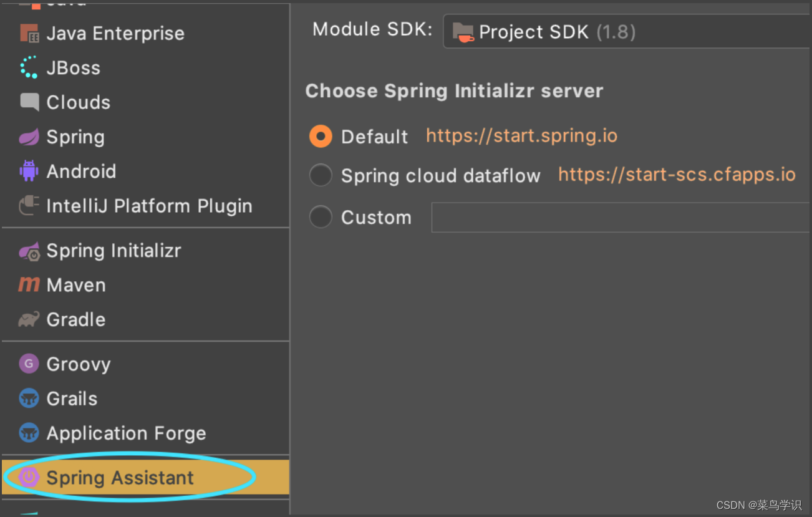Click the Gradle elephant icon
The height and width of the screenshot is (517, 812).
pos(29,319)
